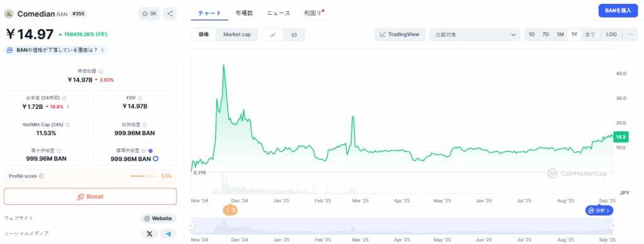Screen dimensions: 644x244
Task: Expand the 24h volume details chevron
Action: pyautogui.click(x=68, y=107)
